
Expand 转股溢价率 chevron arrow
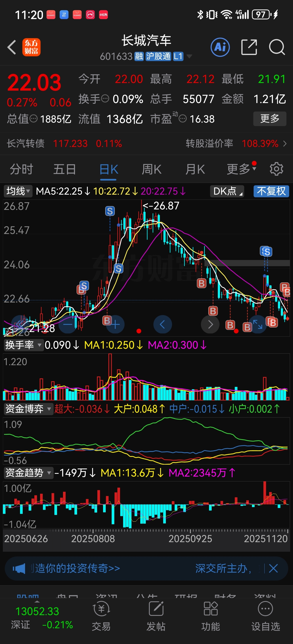pyautogui.click(x=285, y=144)
